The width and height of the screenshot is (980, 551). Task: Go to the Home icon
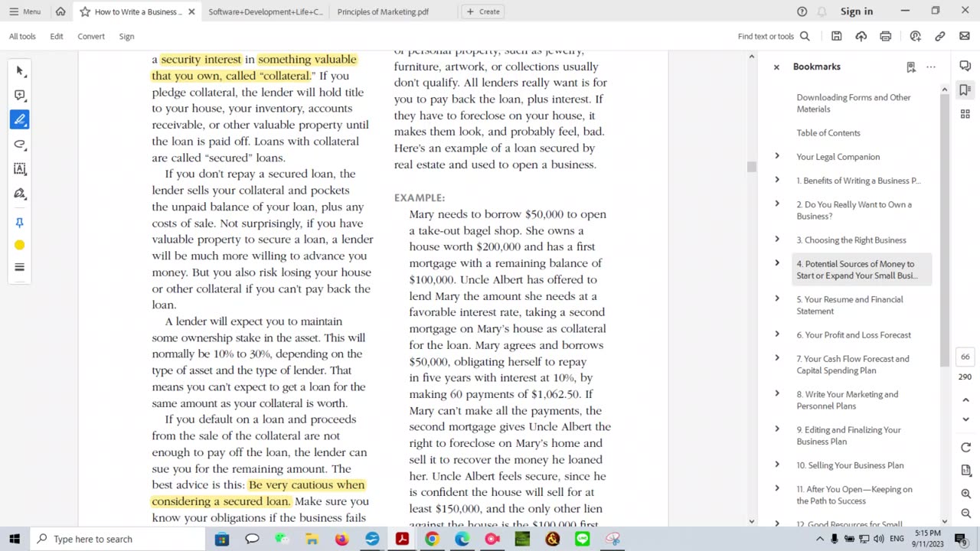60,11
